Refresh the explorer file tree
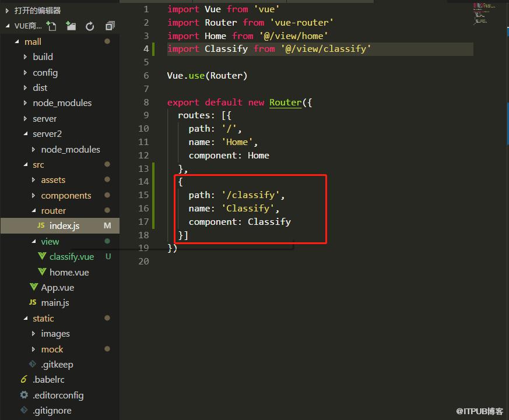The height and width of the screenshot is (420, 509). pyautogui.click(x=90, y=26)
